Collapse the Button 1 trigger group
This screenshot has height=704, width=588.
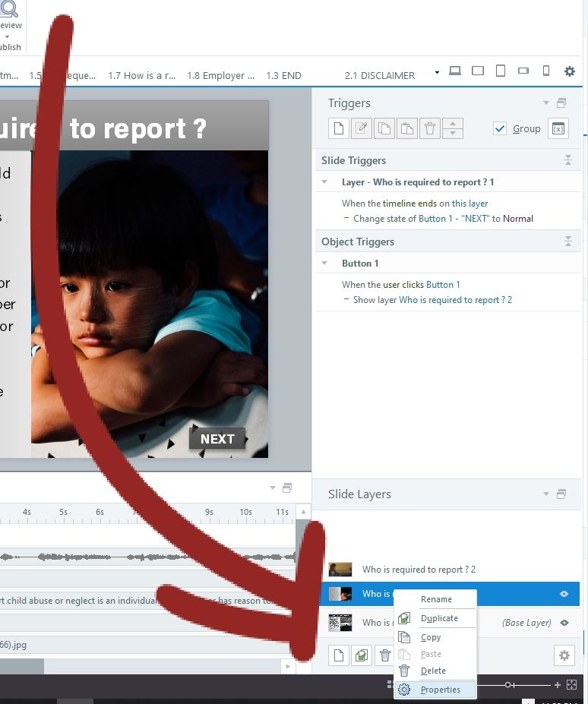pyautogui.click(x=325, y=264)
